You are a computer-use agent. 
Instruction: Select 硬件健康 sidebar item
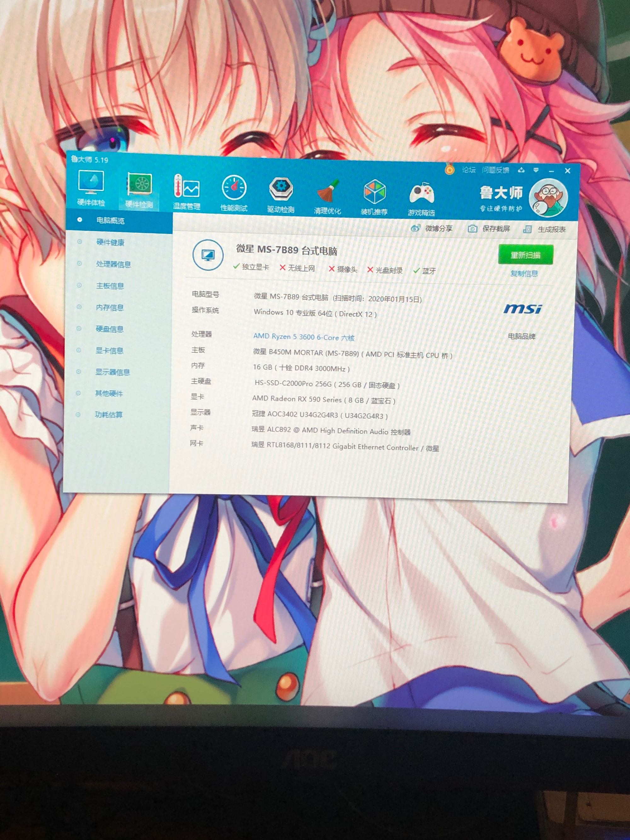point(110,242)
